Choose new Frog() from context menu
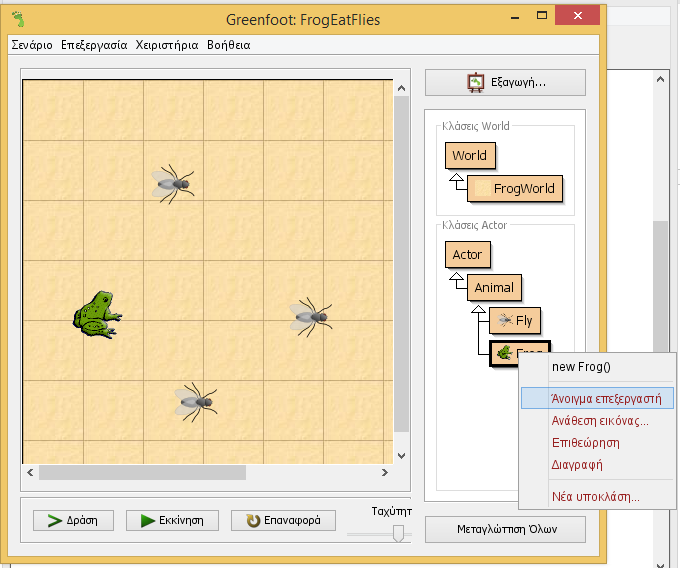Screen dimensions: 680x568 pos(597,367)
